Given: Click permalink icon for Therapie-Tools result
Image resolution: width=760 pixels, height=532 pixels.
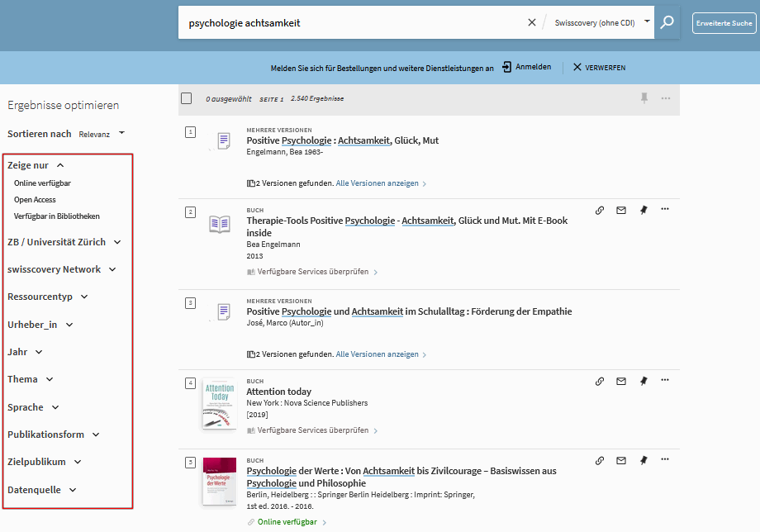Looking at the screenshot, I should coord(600,210).
